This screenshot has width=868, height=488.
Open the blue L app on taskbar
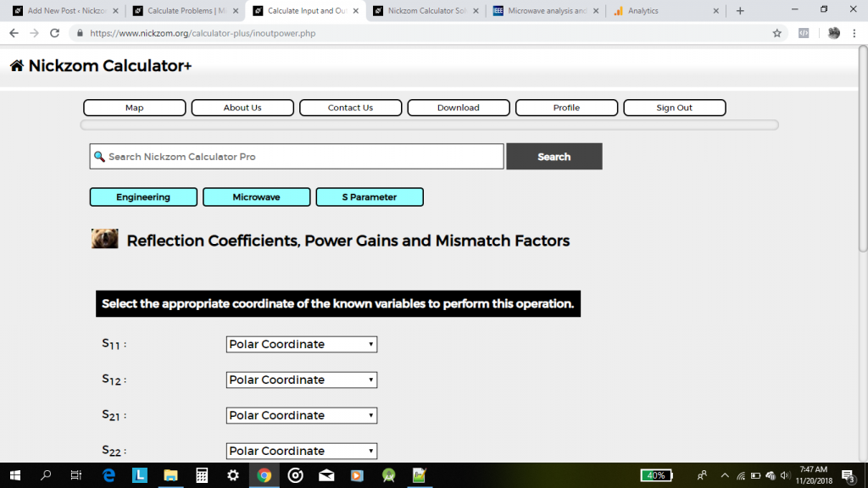click(140, 475)
